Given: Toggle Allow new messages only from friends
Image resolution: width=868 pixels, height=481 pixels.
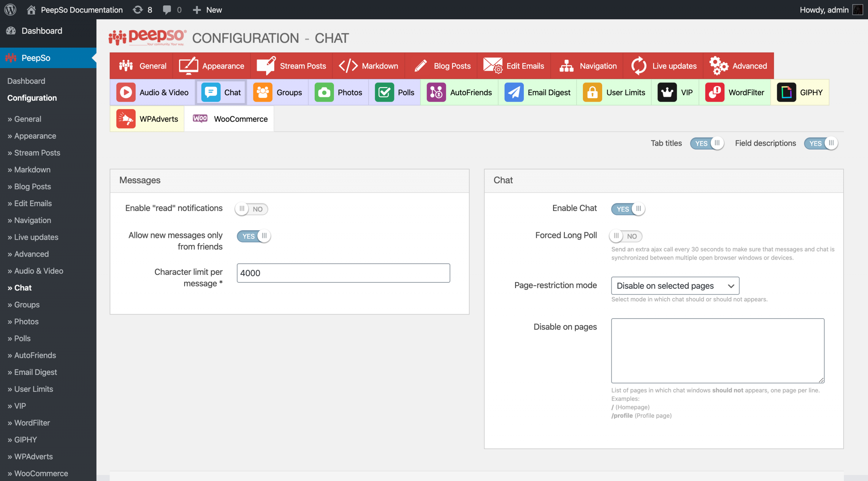Looking at the screenshot, I should click(254, 236).
